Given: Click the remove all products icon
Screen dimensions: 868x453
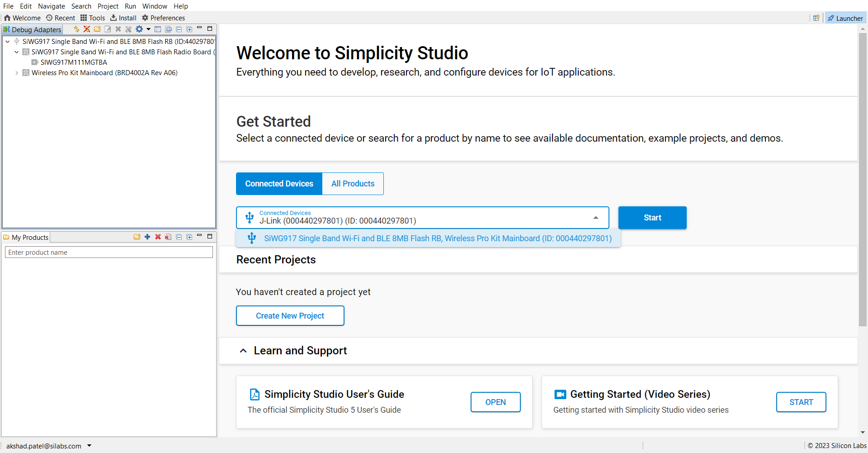Looking at the screenshot, I should pos(168,237).
